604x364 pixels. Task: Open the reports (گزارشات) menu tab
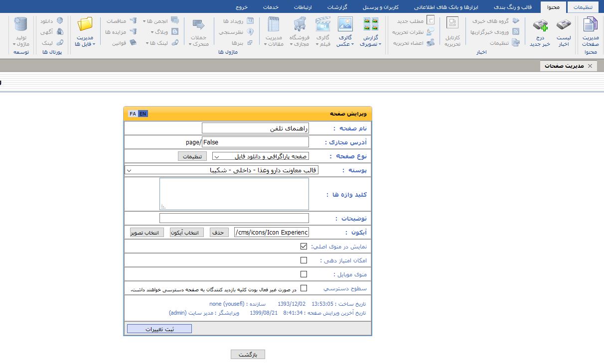click(337, 7)
